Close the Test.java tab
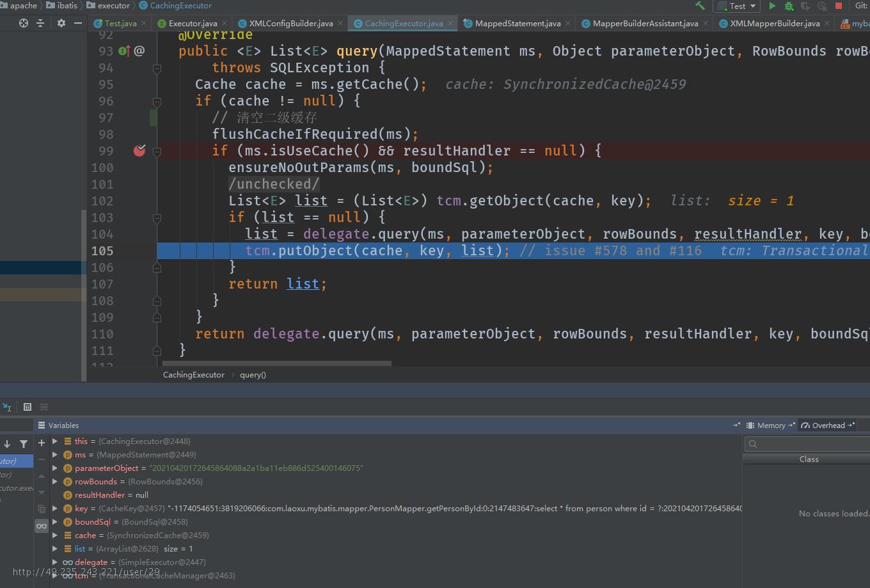The image size is (870, 588). pyautogui.click(x=143, y=23)
